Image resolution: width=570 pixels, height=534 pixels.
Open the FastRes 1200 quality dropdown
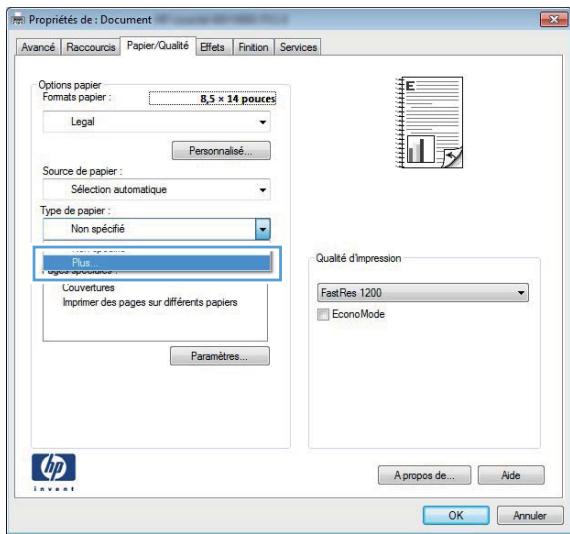(423, 293)
